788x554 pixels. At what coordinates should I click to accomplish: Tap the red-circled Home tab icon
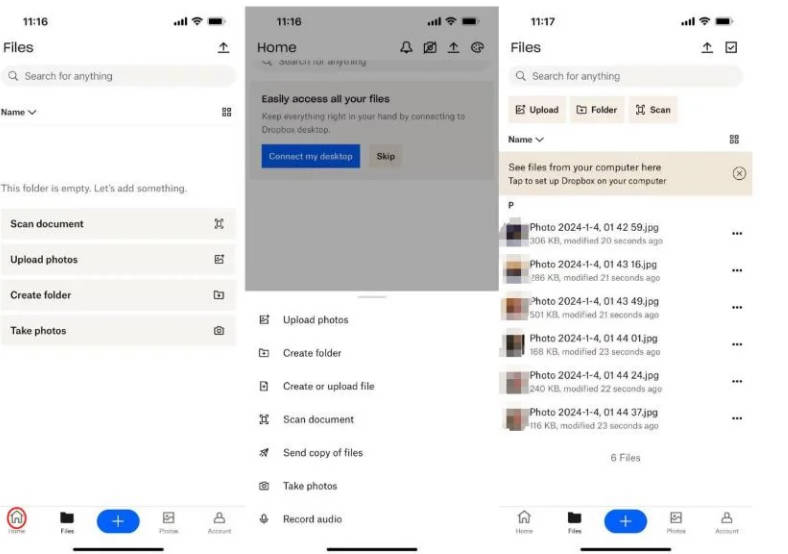click(x=17, y=518)
